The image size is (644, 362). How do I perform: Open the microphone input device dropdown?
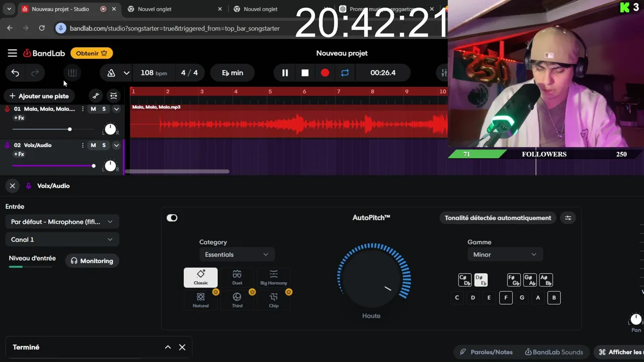click(62, 222)
